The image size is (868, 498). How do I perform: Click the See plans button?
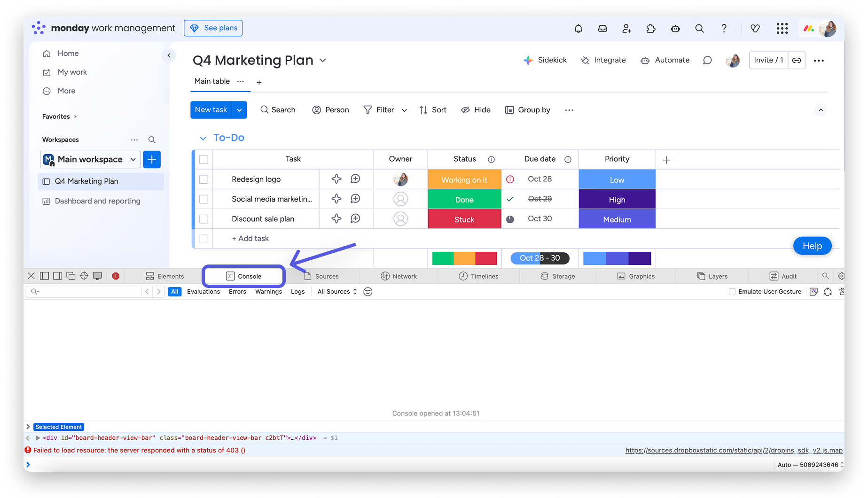click(x=213, y=28)
